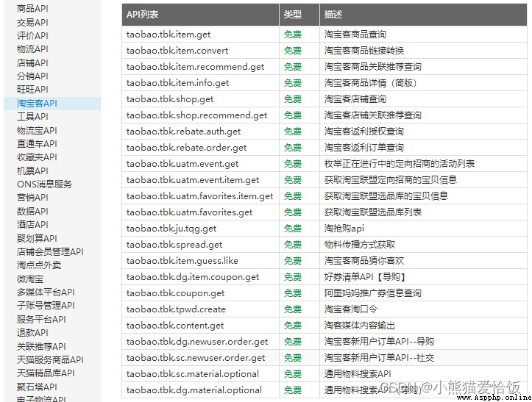
Task: Open taobao.tbk.uatm.favorites.get API
Action: (x=189, y=212)
